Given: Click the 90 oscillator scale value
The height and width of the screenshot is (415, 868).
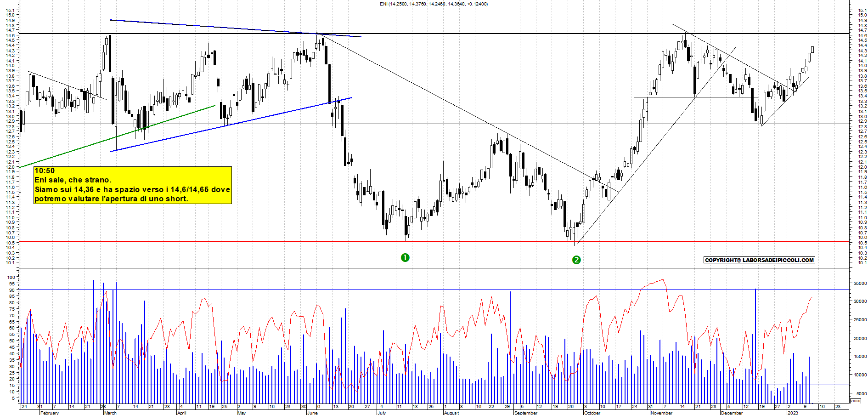Looking at the screenshot, I should click(x=12, y=290).
